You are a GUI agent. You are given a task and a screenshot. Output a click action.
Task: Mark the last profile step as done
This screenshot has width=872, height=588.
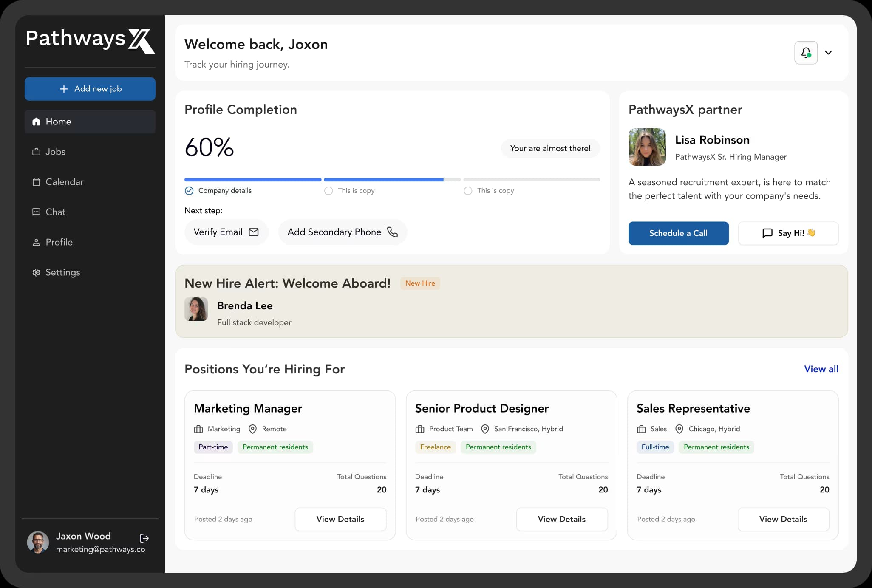(468, 191)
